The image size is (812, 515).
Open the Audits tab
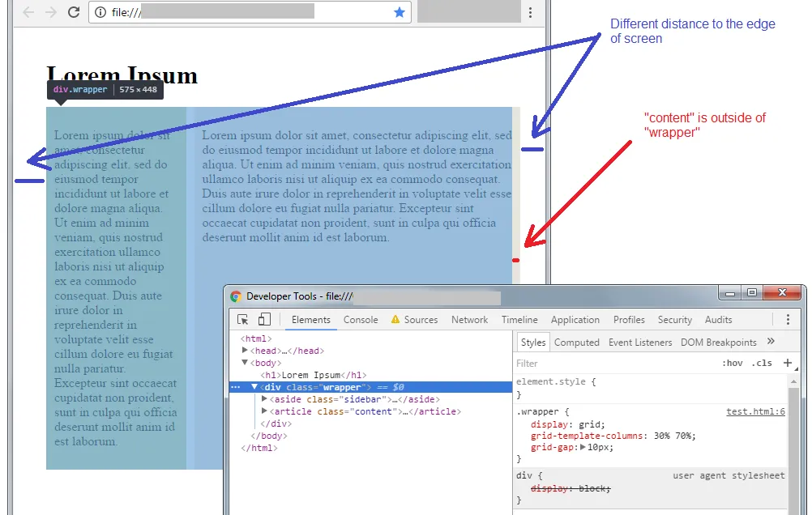pyautogui.click(x=718, y=320)
